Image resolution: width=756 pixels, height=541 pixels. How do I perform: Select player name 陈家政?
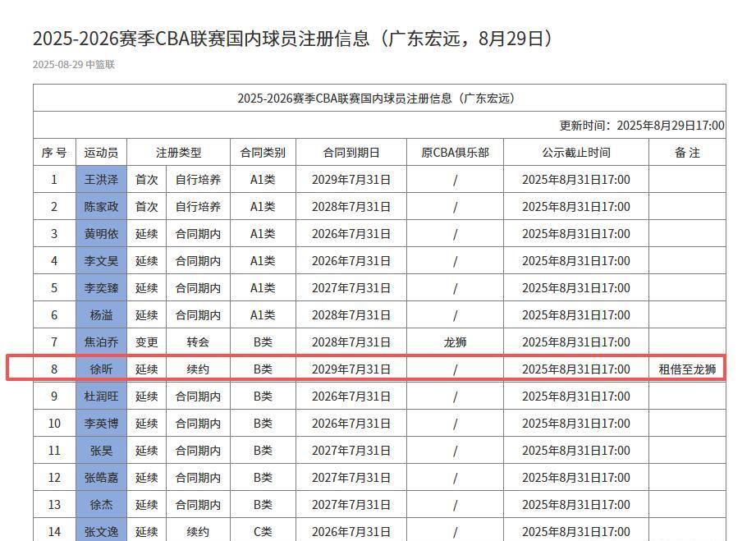click(101, 206)
